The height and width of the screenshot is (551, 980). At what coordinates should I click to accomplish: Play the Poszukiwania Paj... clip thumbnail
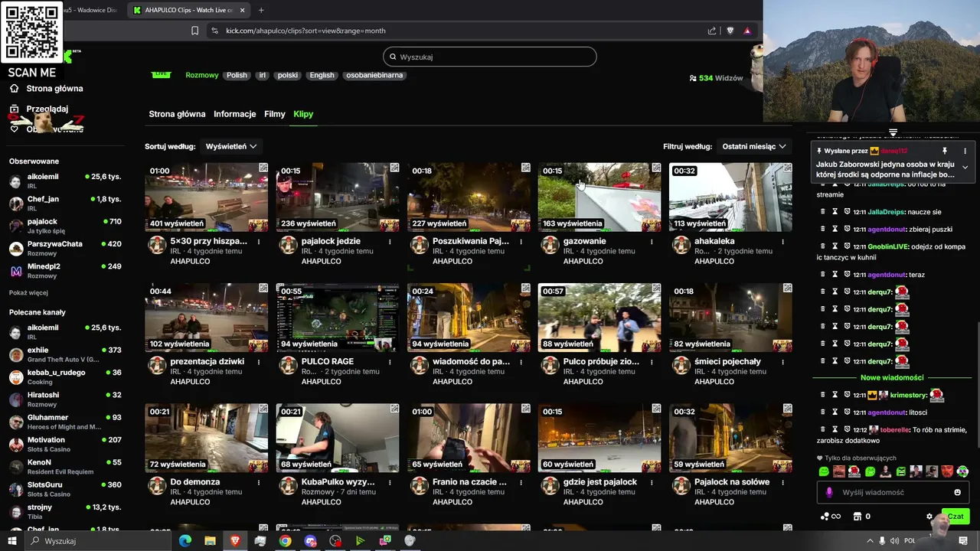469,197
